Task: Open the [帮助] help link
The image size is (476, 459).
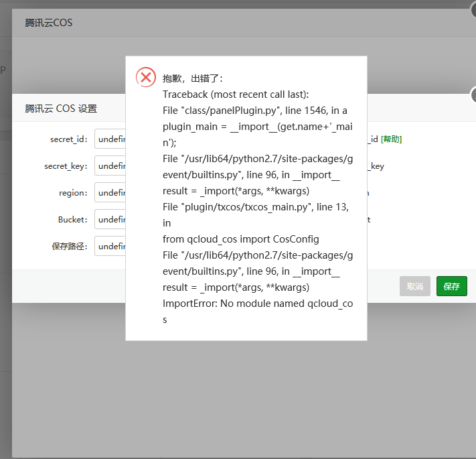Action: click(391, 139)
